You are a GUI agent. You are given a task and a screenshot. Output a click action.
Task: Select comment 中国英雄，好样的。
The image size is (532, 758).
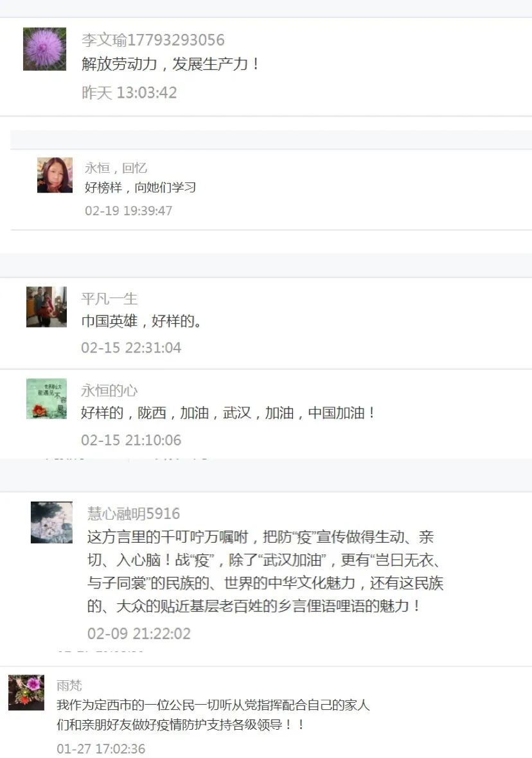142,321
